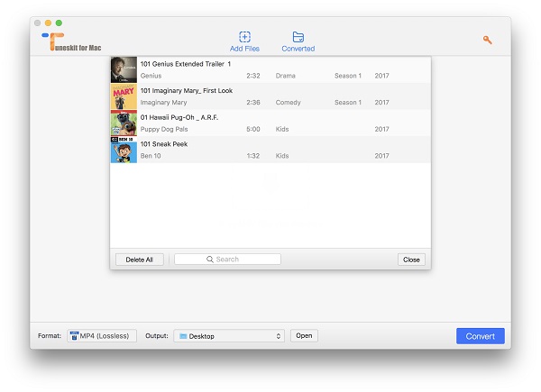Open the Converted folder icon

pos(298,37)
